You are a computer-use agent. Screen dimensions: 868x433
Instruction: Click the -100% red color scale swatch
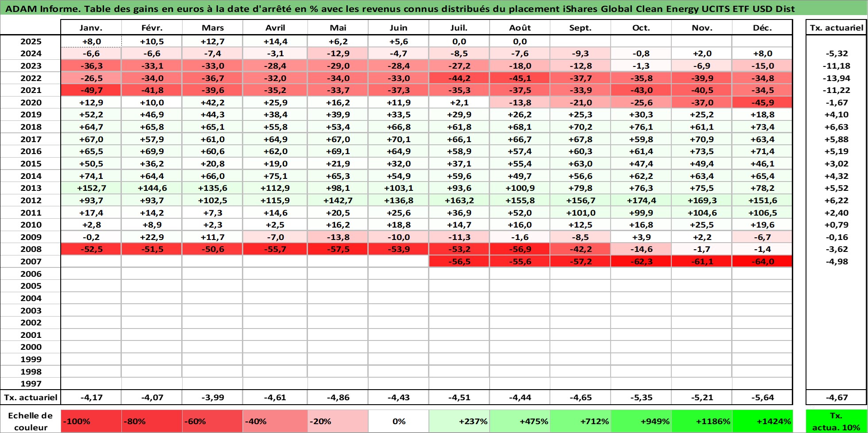(91, 421)
